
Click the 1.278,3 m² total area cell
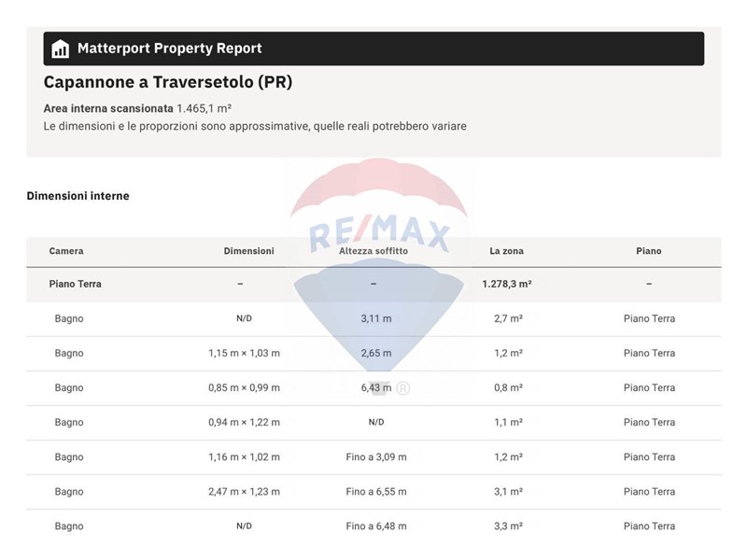tap(507, 284)
